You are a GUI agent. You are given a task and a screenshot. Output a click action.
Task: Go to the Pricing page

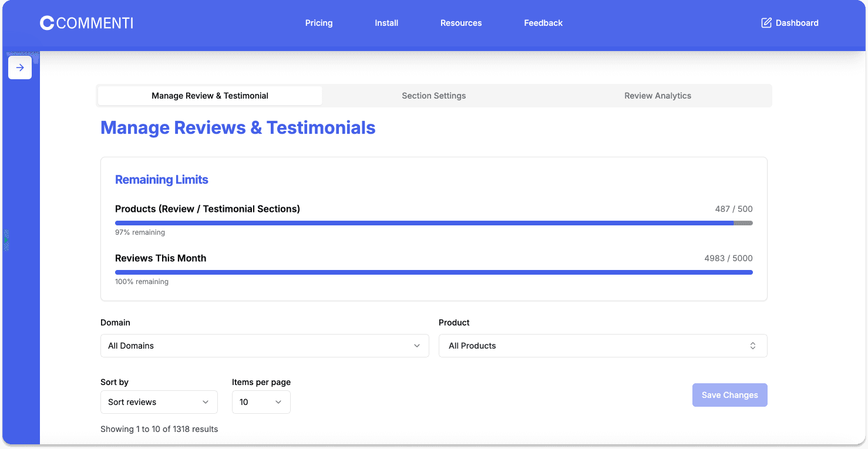coord(319,23)
